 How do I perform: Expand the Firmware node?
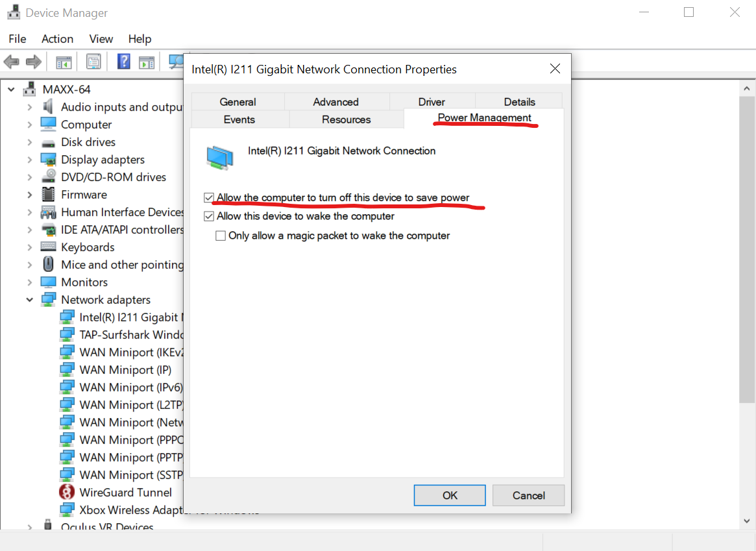pyautogui.click(x=29, y=195)
